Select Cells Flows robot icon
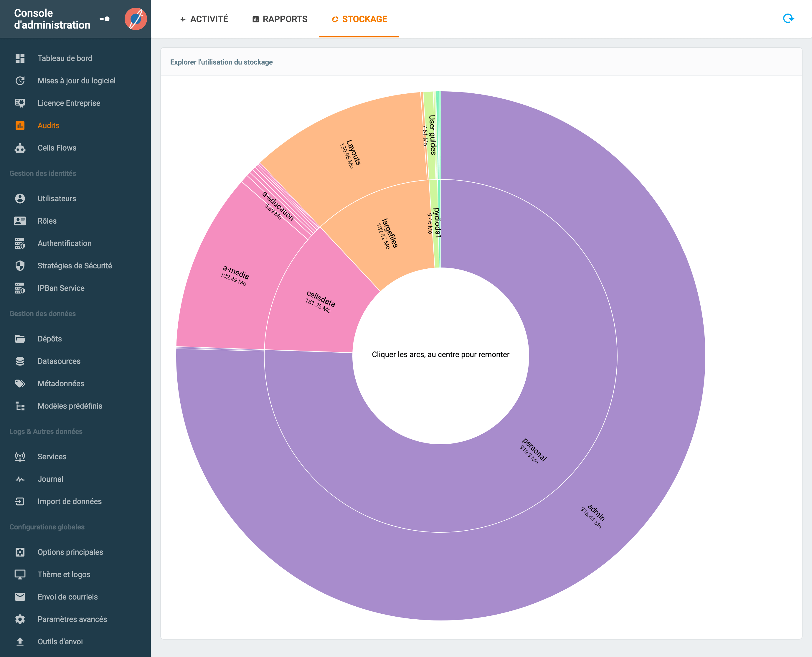The height and width of the screenshot is (657, 812). tap(20, 148)
